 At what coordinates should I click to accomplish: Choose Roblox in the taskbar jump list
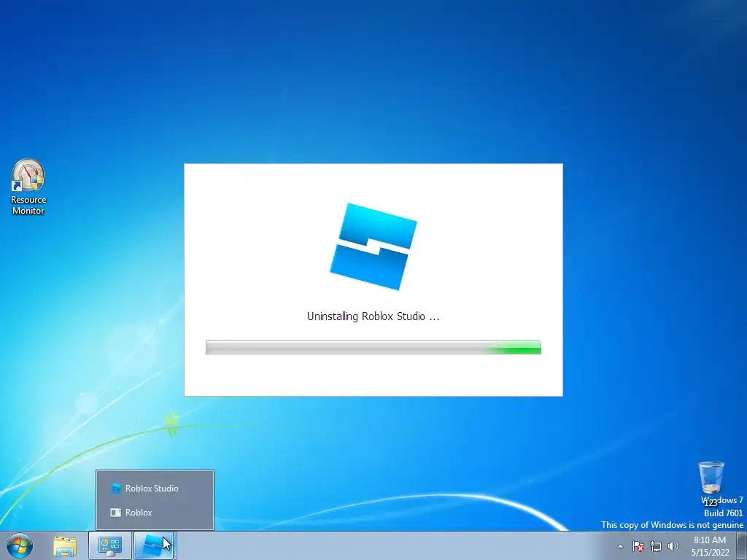pyautogui.click(x=155, y=513)
